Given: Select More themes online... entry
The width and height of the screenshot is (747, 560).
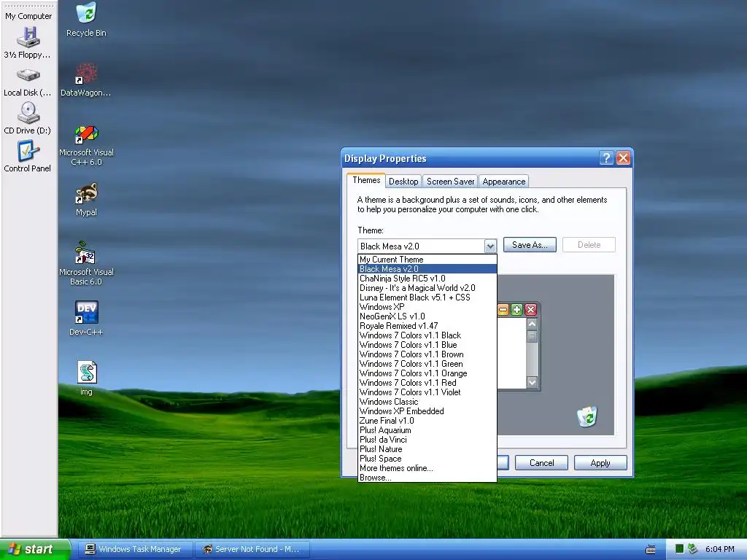Looking at the screenshot, I should tap(427, 469).
